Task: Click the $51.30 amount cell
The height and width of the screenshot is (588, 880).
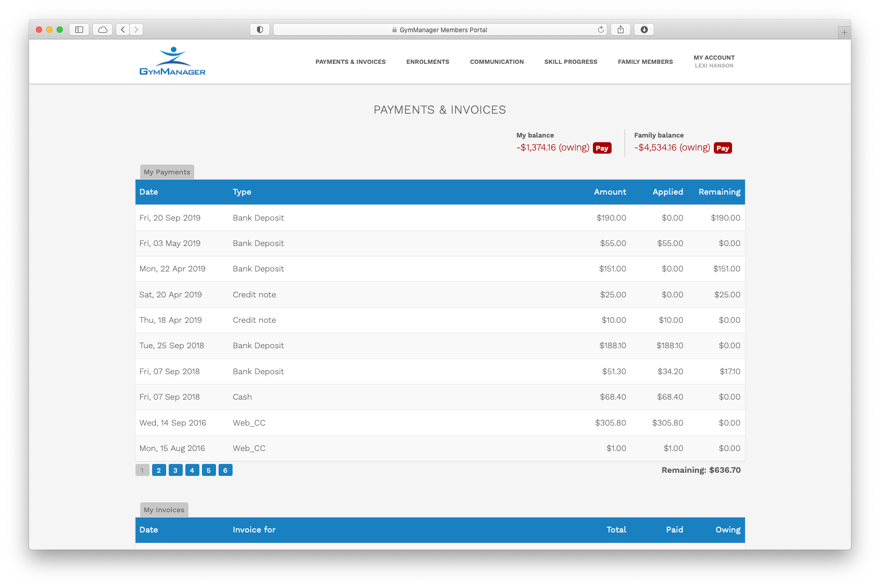Action: click(x=614, y=372)
